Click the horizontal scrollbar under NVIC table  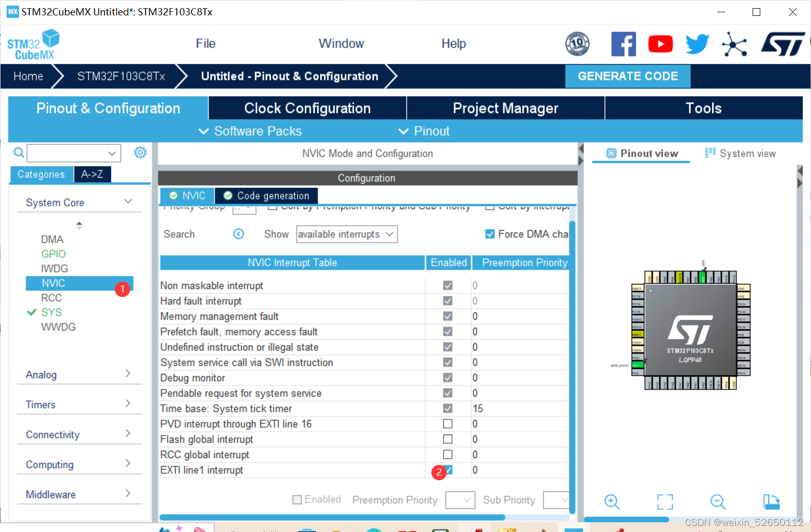(x=333, y=517)
